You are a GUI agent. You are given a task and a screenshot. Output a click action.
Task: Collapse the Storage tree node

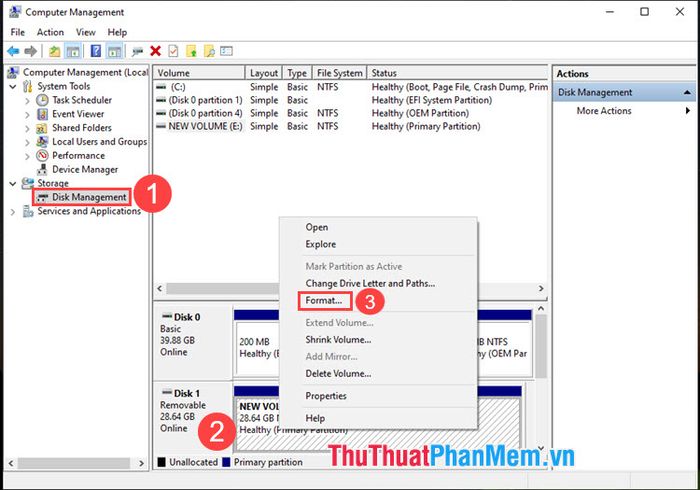tap(12, 183)
